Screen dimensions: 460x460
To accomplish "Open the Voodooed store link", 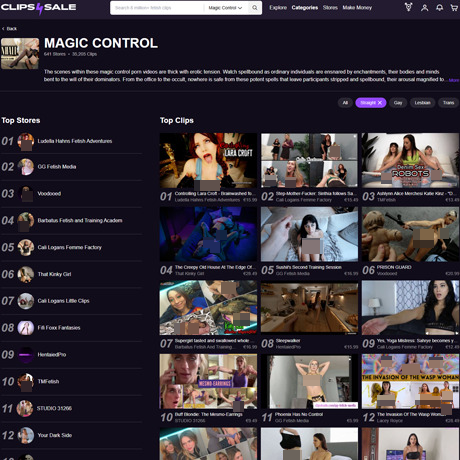I will coord(49,194).
